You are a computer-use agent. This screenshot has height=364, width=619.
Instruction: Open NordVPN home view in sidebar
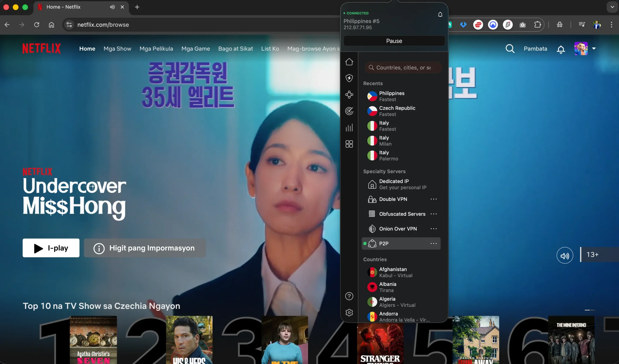pyautogui.click(x=349, y=62)
